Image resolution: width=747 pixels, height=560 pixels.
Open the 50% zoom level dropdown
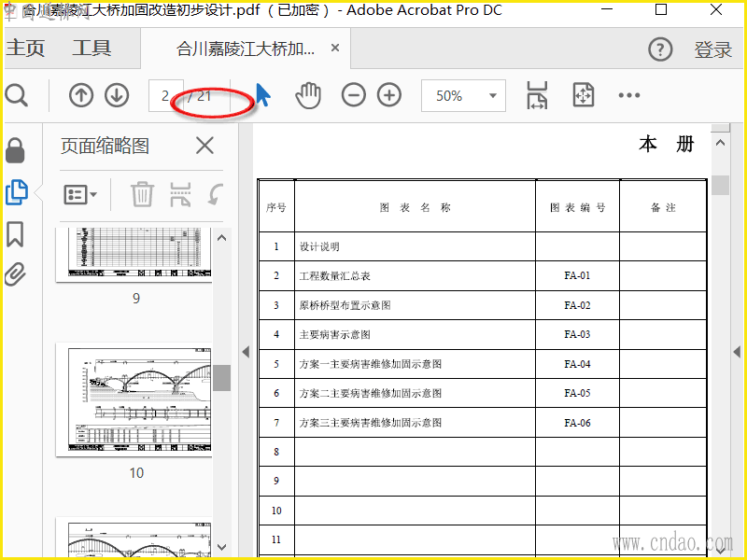(463, 96)
